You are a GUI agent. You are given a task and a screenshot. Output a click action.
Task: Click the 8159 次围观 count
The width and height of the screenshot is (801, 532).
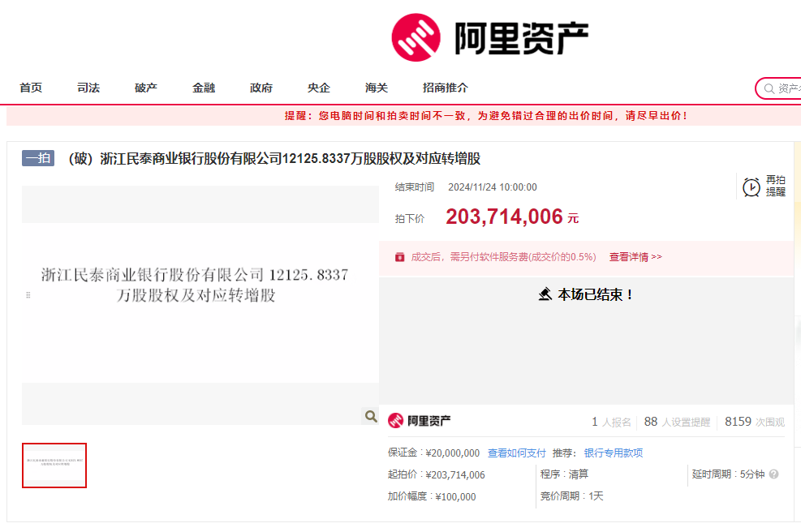pyautogui.click(x=755, y=422)
